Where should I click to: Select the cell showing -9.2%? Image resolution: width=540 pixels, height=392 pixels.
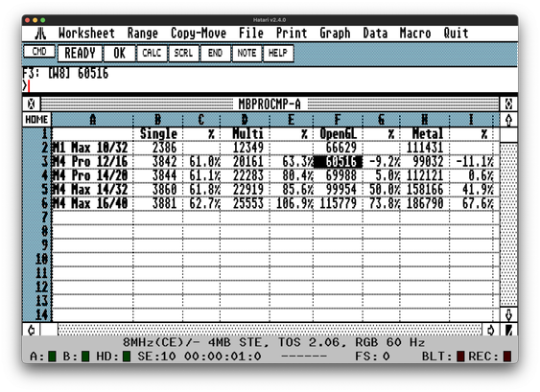point(382,162)
